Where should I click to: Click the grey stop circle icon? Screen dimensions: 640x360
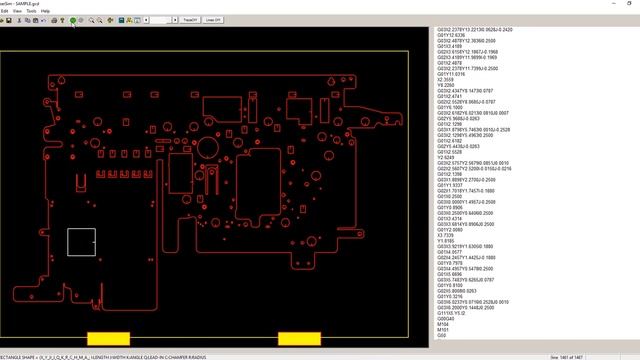click(81, 20)
